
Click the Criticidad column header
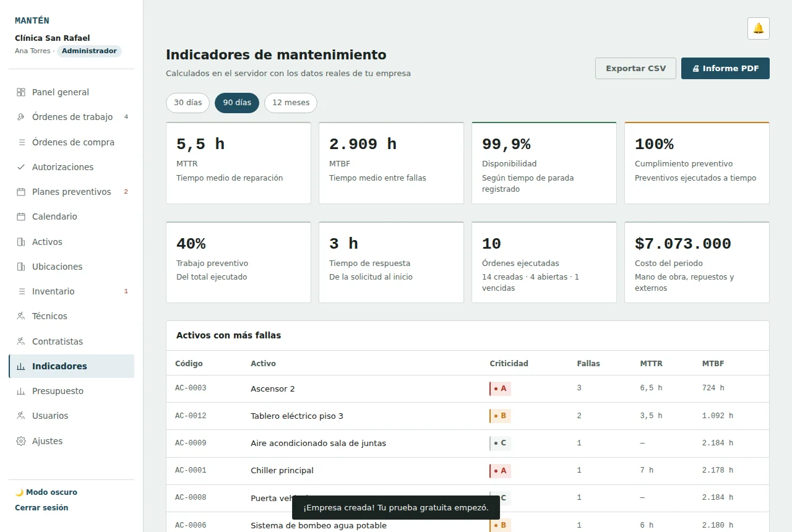pos(509,364)
